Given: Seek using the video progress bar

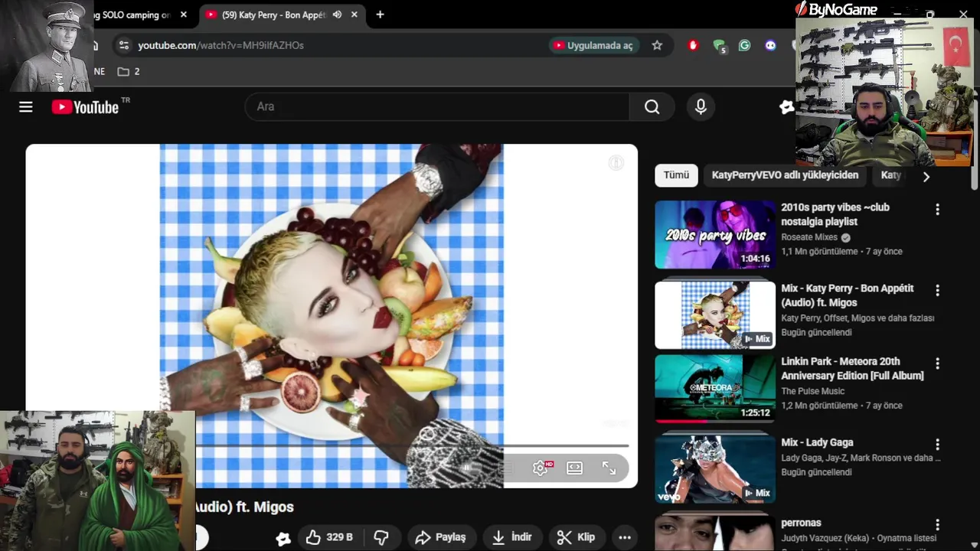Looking at the screenshot, I should tap(412, 445).
